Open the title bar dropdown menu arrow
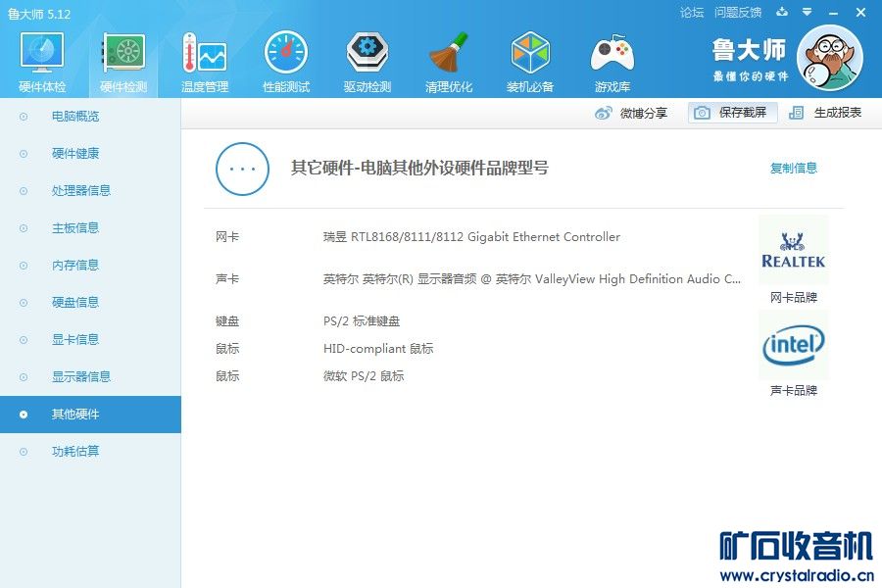 click(807, 12)
